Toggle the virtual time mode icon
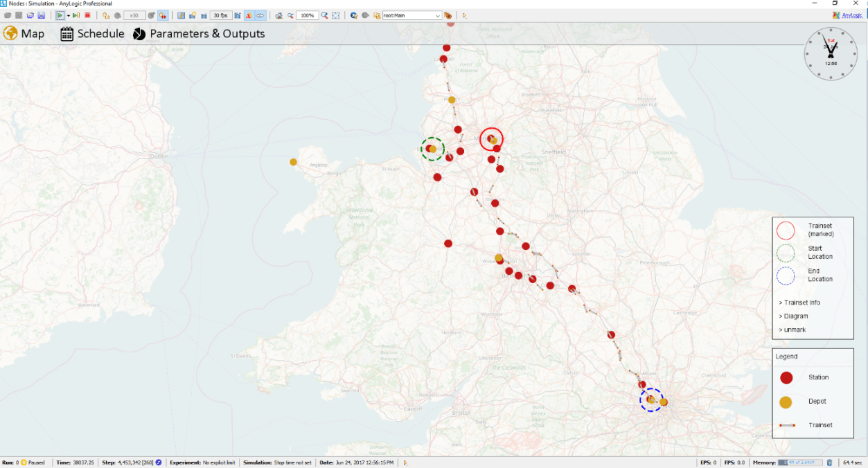 (x=162, y=15)
